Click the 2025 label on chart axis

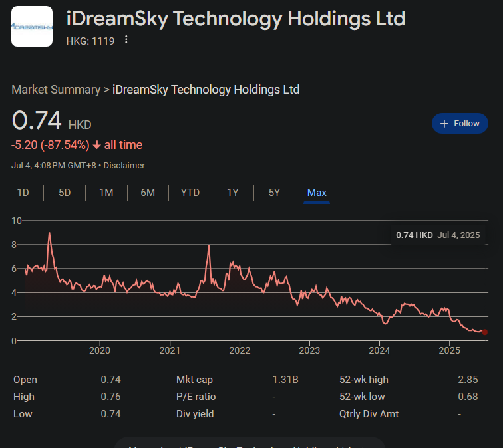tap(449, 350)
